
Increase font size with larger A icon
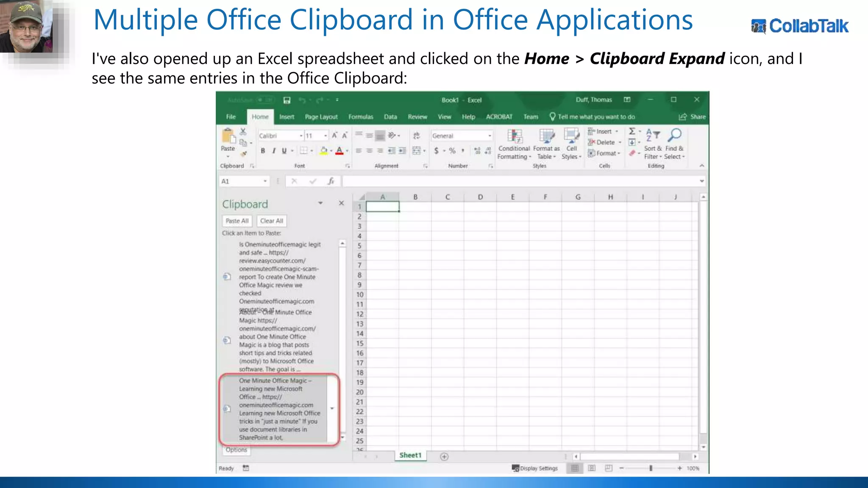[334, 136]
